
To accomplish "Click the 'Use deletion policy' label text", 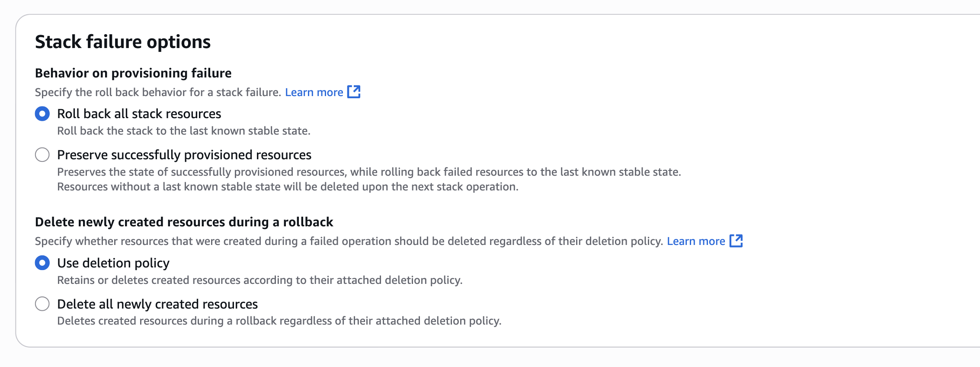I will pos(113,263).
